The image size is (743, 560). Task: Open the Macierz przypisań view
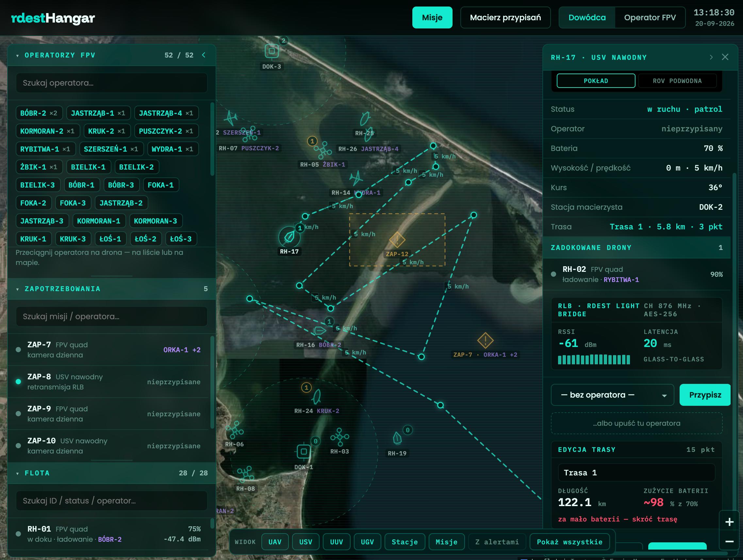click(x=505, y=17)
